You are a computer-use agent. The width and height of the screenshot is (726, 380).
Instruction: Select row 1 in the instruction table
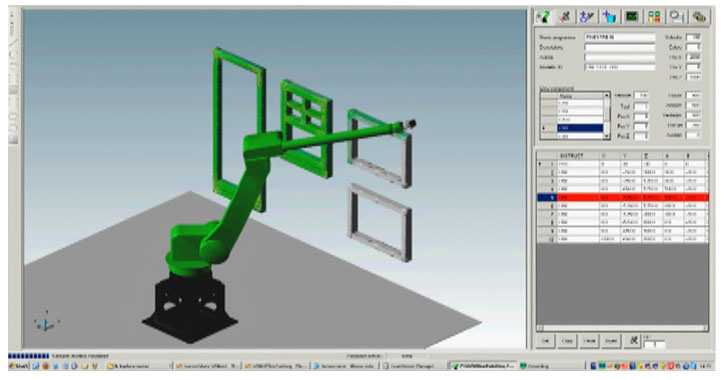623,164
